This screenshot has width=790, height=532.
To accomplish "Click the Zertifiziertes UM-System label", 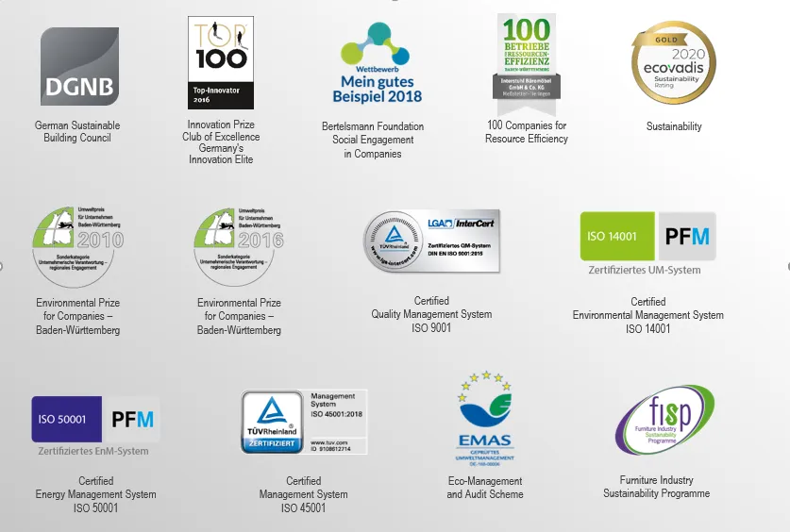I will tap(645, 270).
